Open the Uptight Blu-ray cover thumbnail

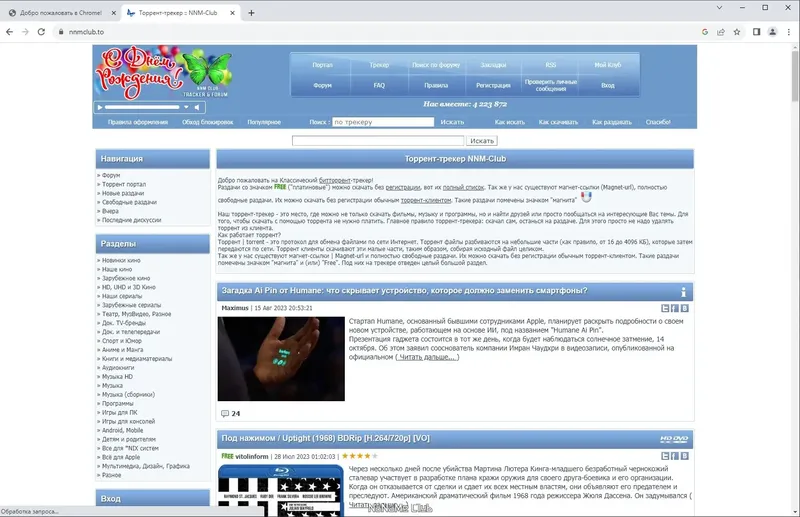click(281, 490)
